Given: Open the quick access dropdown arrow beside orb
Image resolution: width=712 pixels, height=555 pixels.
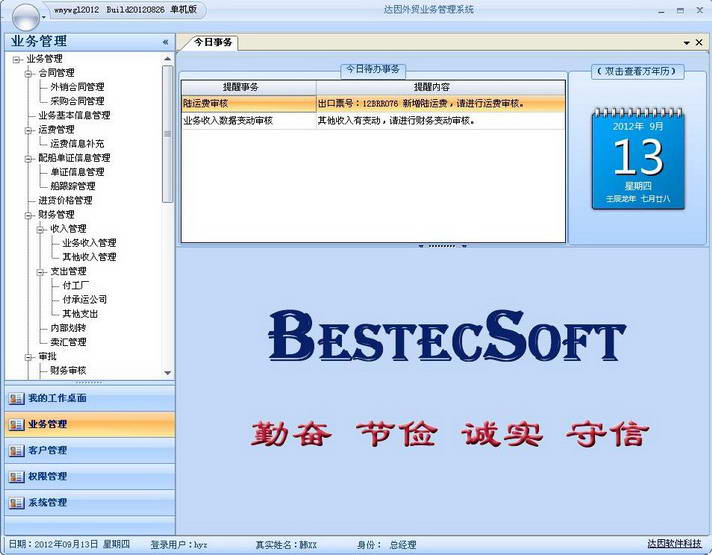Looking at the screenshot, I should [44, 17].
